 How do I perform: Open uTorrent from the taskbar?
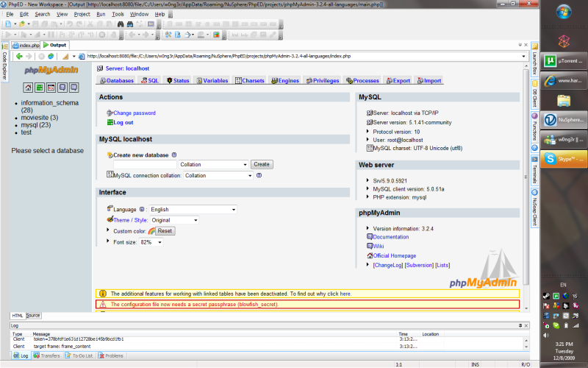(x=564, y=61)
